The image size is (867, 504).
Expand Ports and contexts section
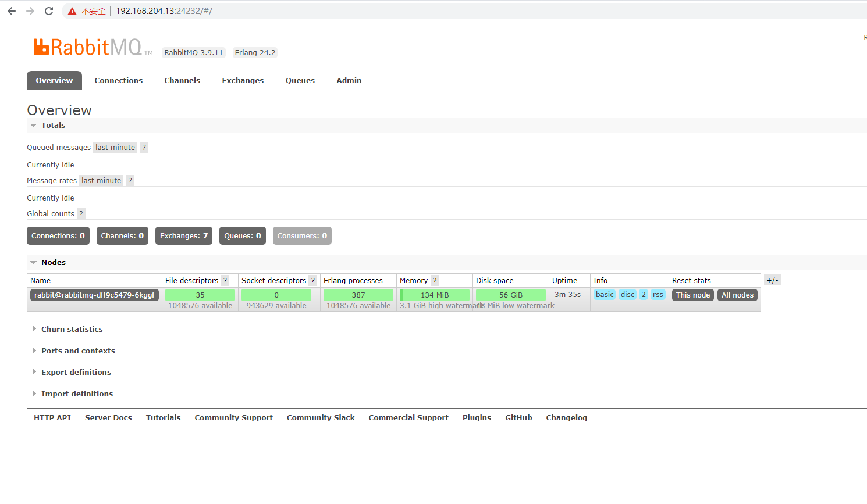point(73,351)
